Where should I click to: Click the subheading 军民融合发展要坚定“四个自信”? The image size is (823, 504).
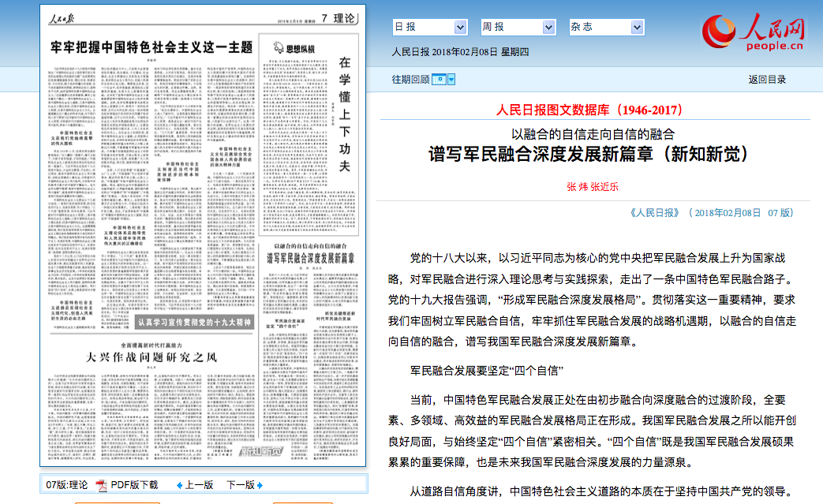point(487,371)
